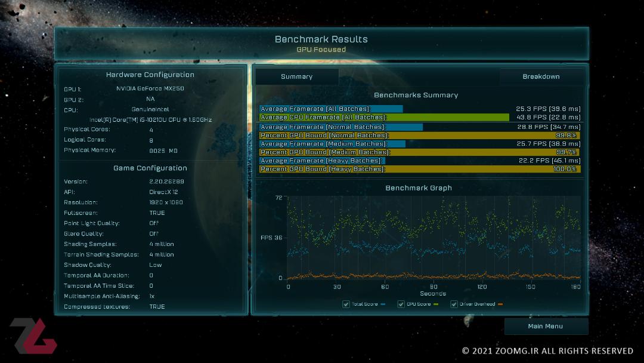This screenshot has height=363, width=644.
Task: Click the Shadow Quality Low value
Action: (155, 265)
